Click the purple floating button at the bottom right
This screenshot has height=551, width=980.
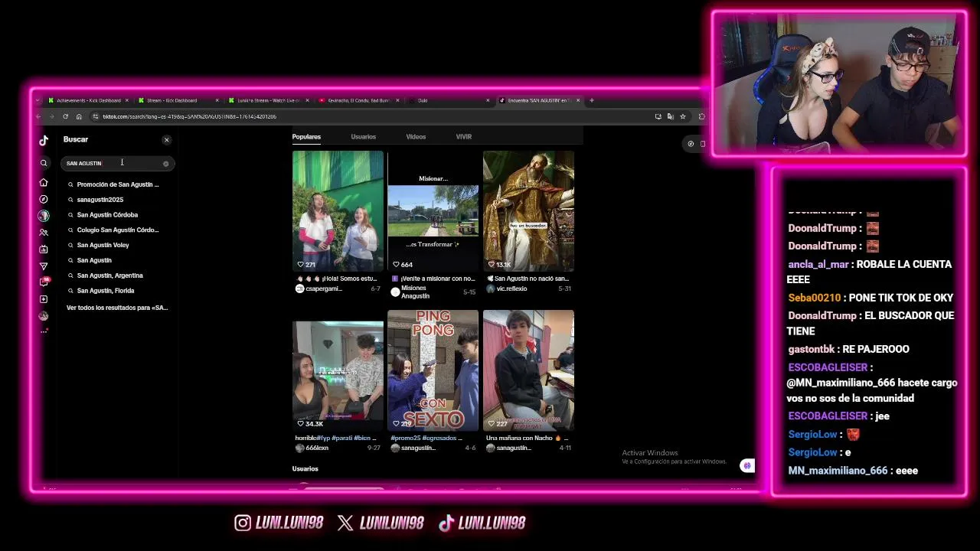point(747,465)
